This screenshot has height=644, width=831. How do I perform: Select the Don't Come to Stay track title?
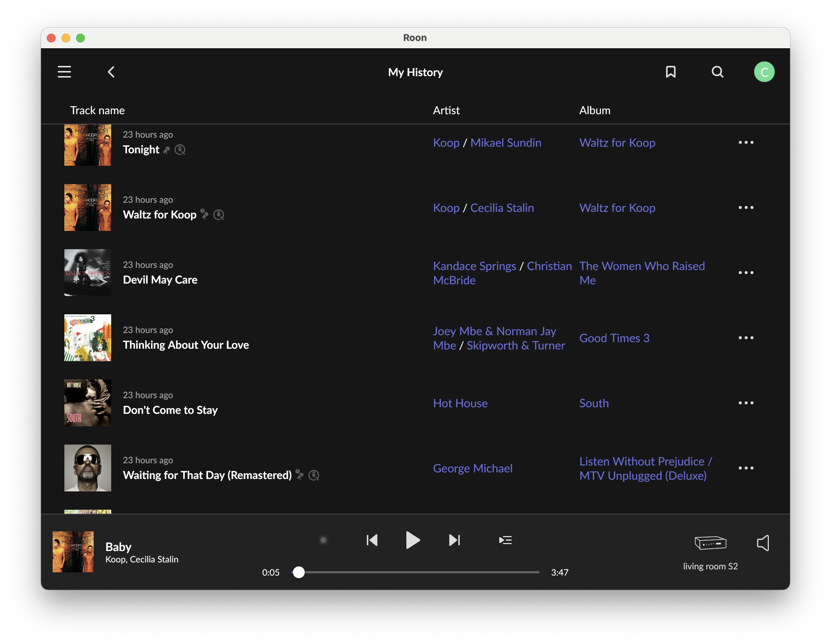[x=170, y=410]
